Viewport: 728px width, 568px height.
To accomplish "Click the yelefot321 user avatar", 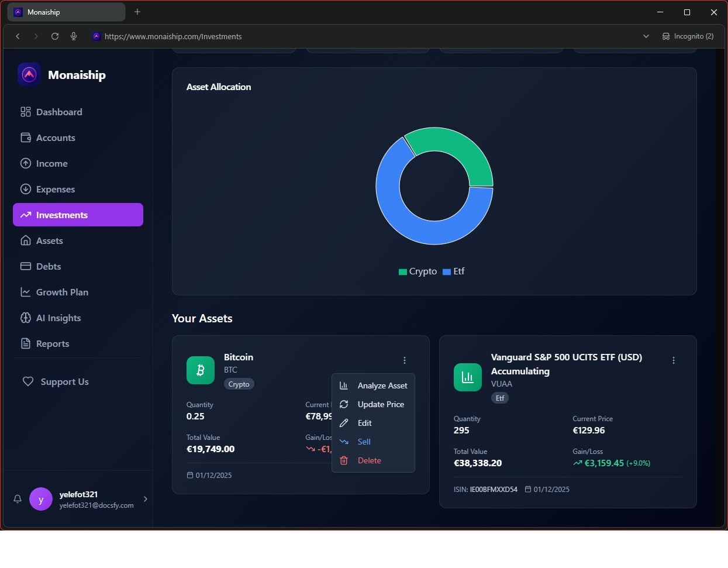I will point(41,499).
